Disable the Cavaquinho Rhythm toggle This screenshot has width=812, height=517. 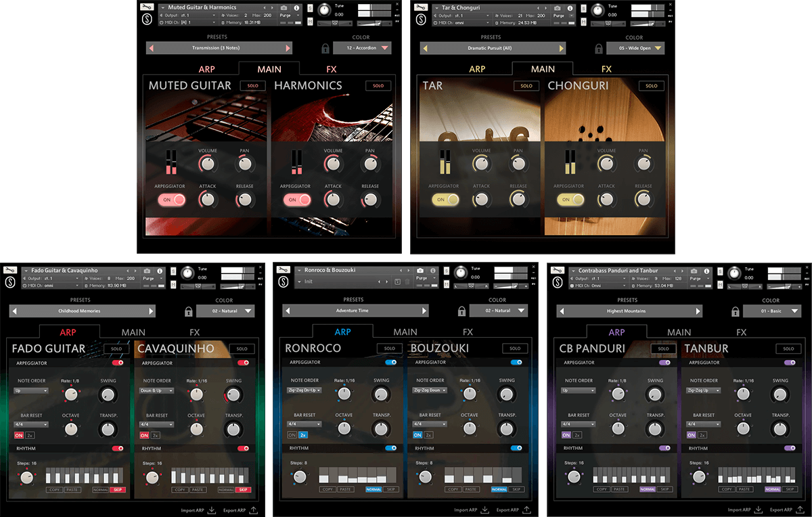[244, 448]
